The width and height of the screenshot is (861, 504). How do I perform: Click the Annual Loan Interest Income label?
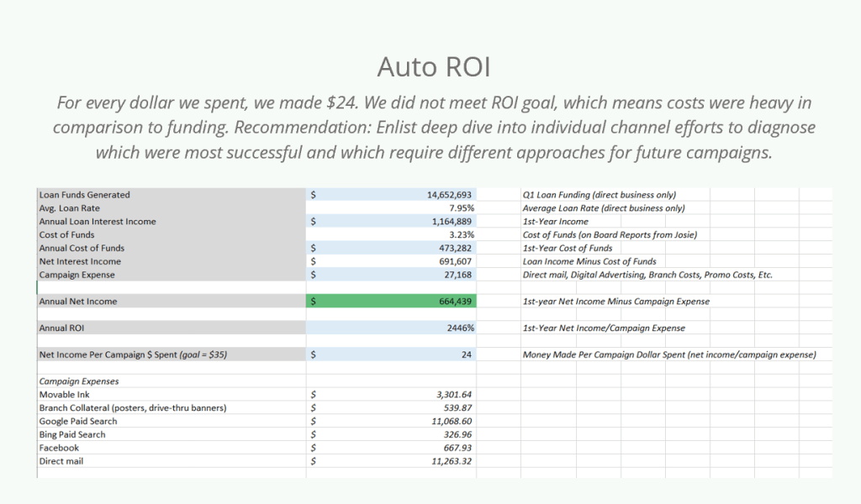tap(98, 221)
